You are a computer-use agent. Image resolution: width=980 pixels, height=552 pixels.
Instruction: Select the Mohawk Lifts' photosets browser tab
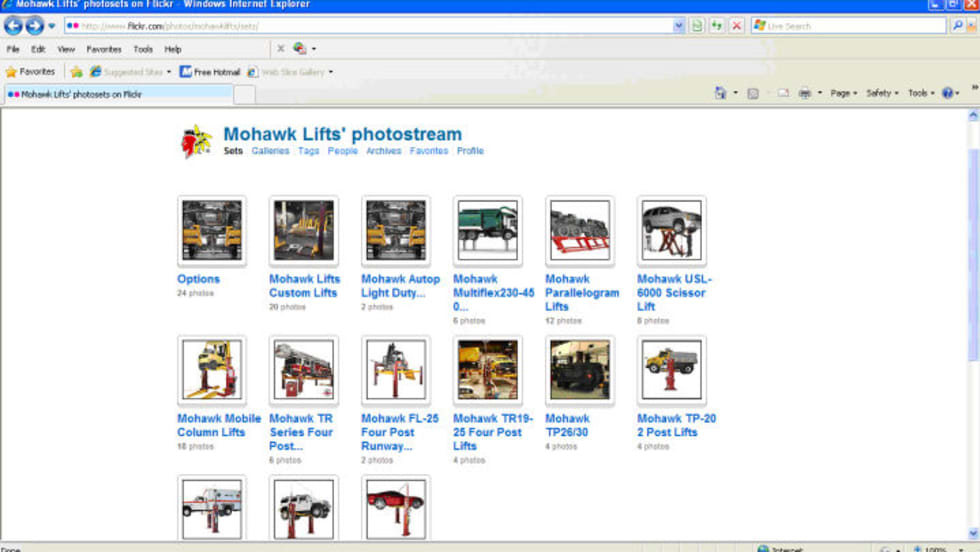coord(80,95)
